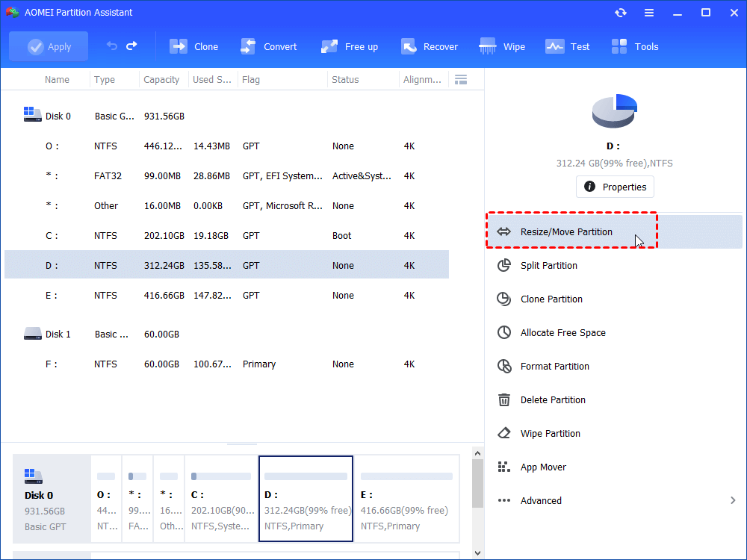
Task: Choose Resize/Move Partition
Action: tap(613, 232)
